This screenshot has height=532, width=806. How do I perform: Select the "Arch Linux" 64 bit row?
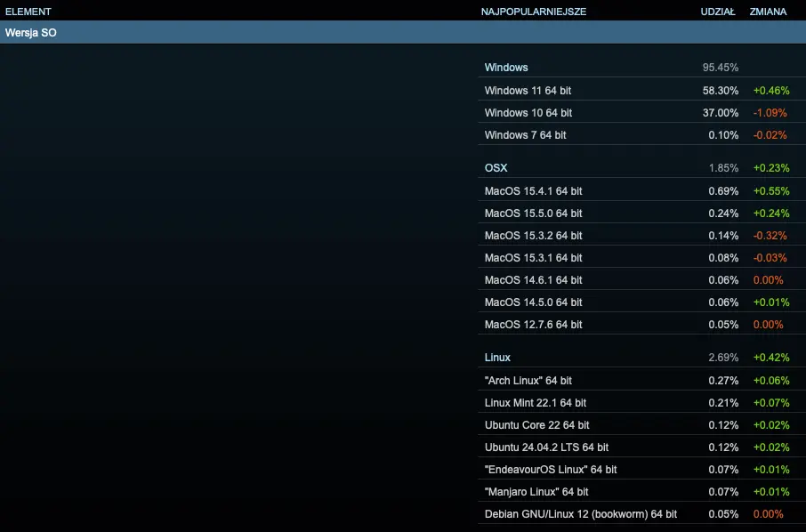[642, 381]
